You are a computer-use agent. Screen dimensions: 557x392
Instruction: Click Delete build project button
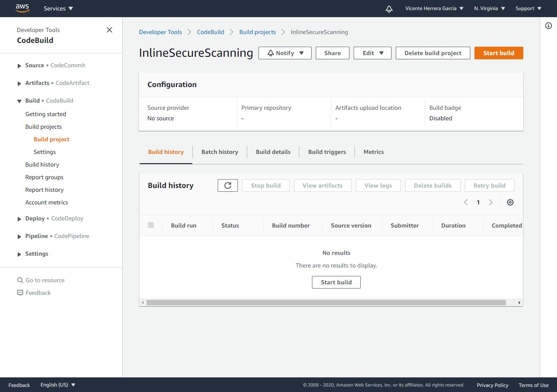(433, 53)
